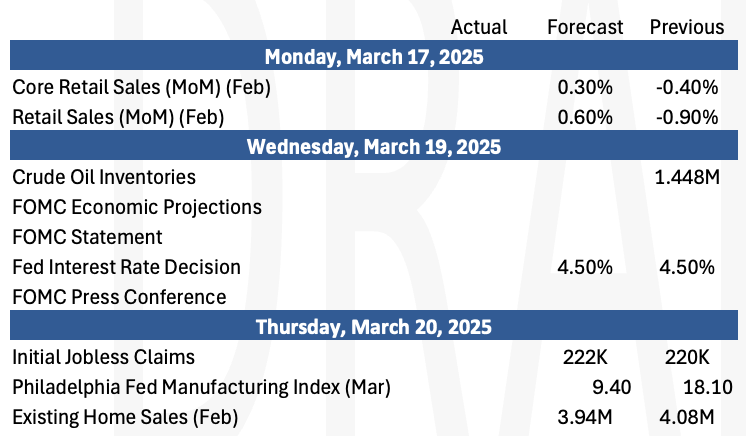Click the 3.94M forecast value
The image size is (746, 436).
pos(585,417)
